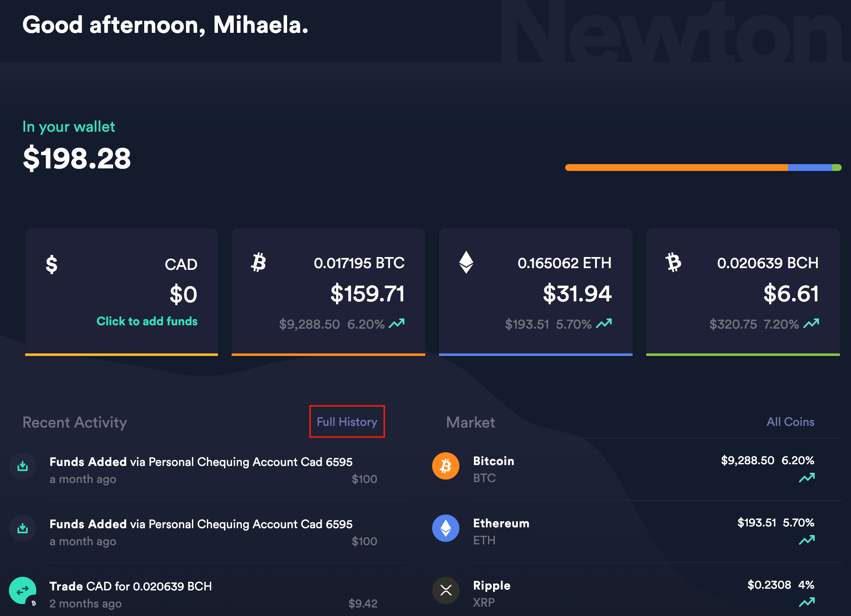Viewport: 851px width, 616px height.
Task: Click $193.51 price in Ethereum market row
Action: pos(757,522)
